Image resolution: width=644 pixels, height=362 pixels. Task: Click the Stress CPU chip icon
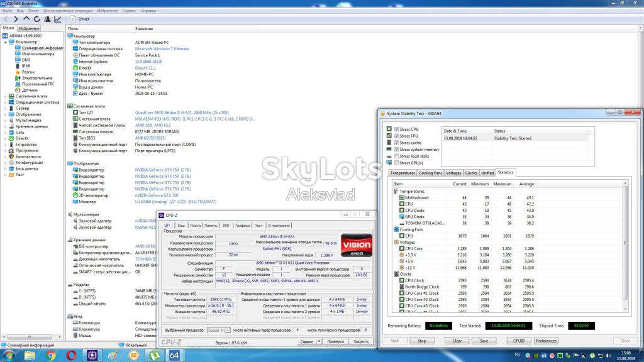[389, 129]
